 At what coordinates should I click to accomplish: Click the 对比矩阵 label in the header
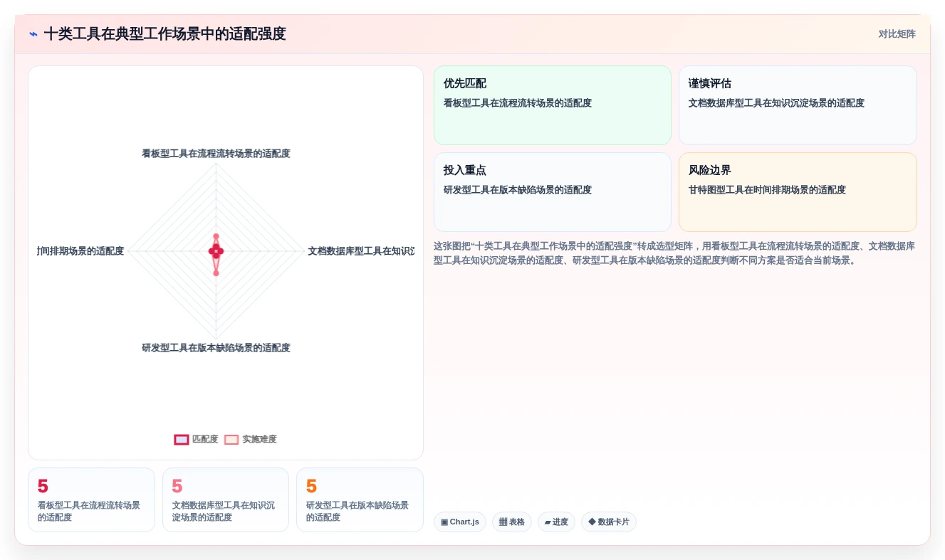[x=897, y=34]
